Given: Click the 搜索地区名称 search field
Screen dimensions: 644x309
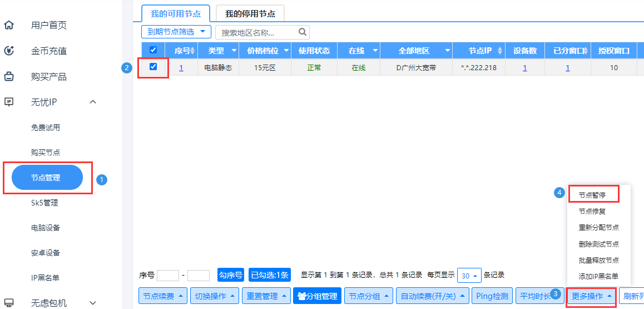Looking at the screenshot, I should [x=257, y=32].
